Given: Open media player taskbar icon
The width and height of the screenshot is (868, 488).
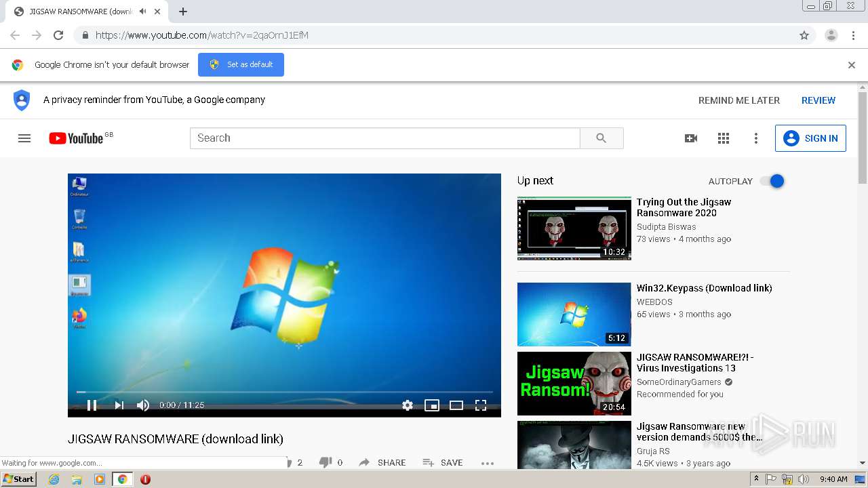Looking at the screenshot, I should pyautogui.click(x=100, y=479).
